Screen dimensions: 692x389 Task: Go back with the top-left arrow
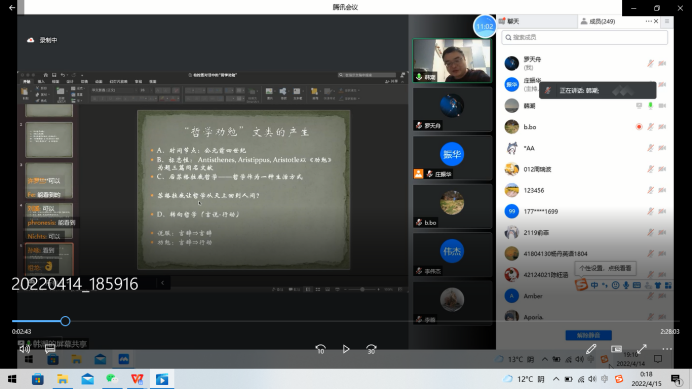[x=12, y=8]
